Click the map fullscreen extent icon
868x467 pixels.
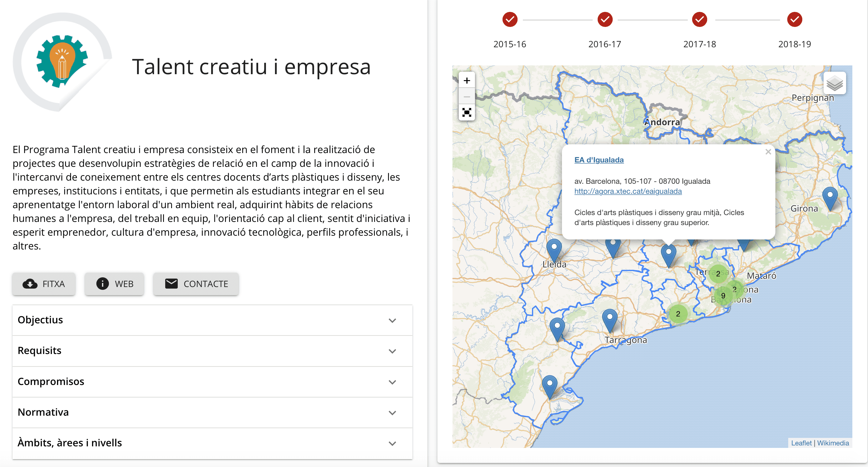tap(467, 113)
